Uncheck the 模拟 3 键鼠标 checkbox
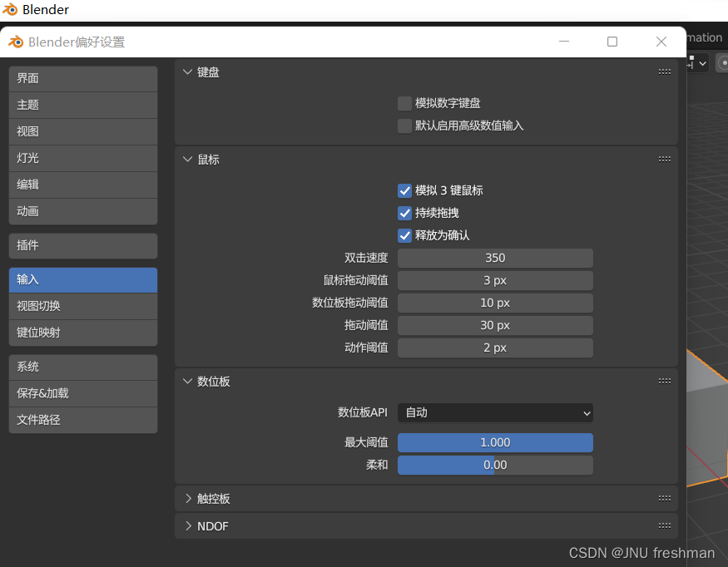This screenshot has height=567, width=728. [404, 190]
